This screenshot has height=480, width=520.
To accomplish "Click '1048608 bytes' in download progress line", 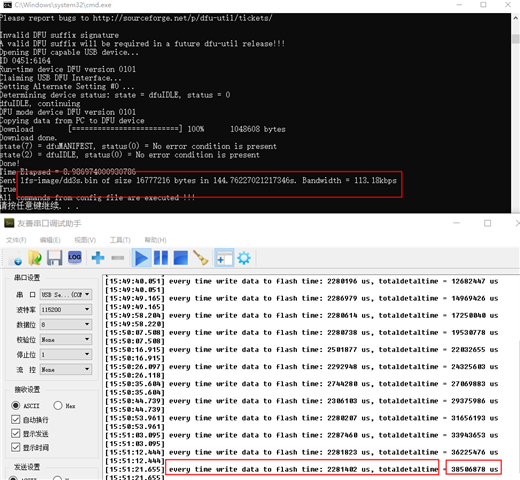I will 258,129.
